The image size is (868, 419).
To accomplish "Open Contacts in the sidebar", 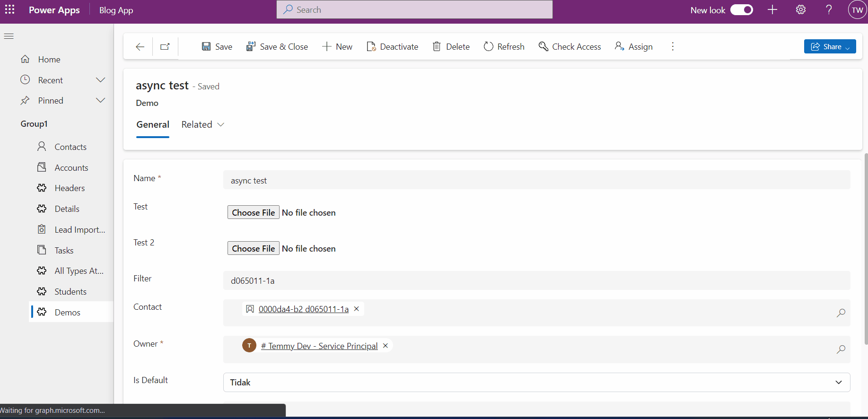I will (71, 147).
